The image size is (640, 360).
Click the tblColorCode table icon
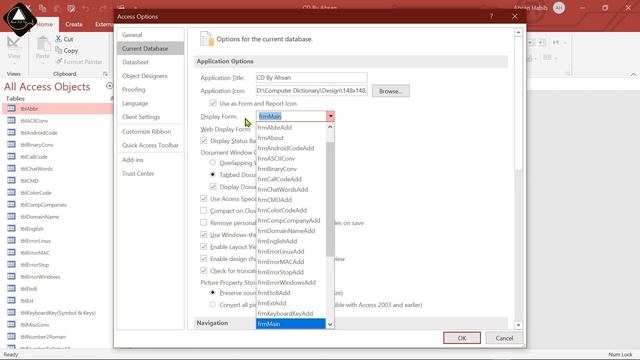(11, 193)
